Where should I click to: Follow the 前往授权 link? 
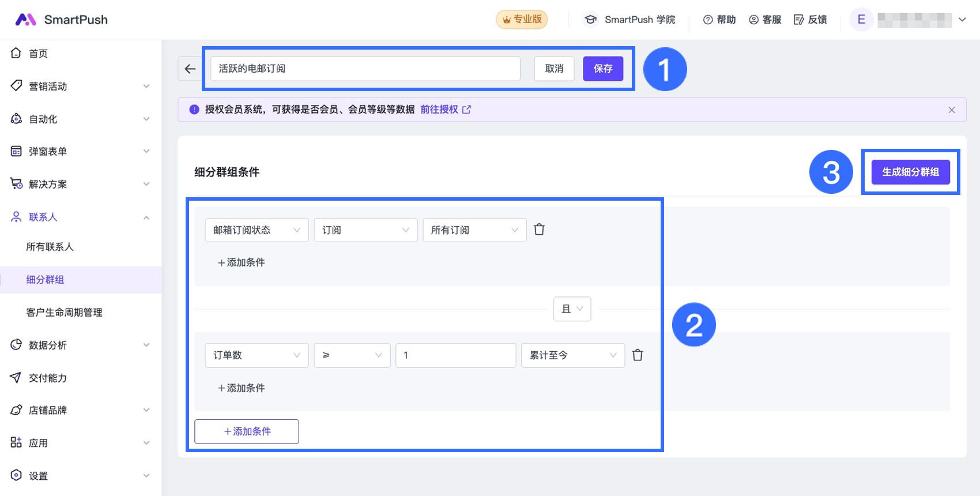(x=439, y=110)
